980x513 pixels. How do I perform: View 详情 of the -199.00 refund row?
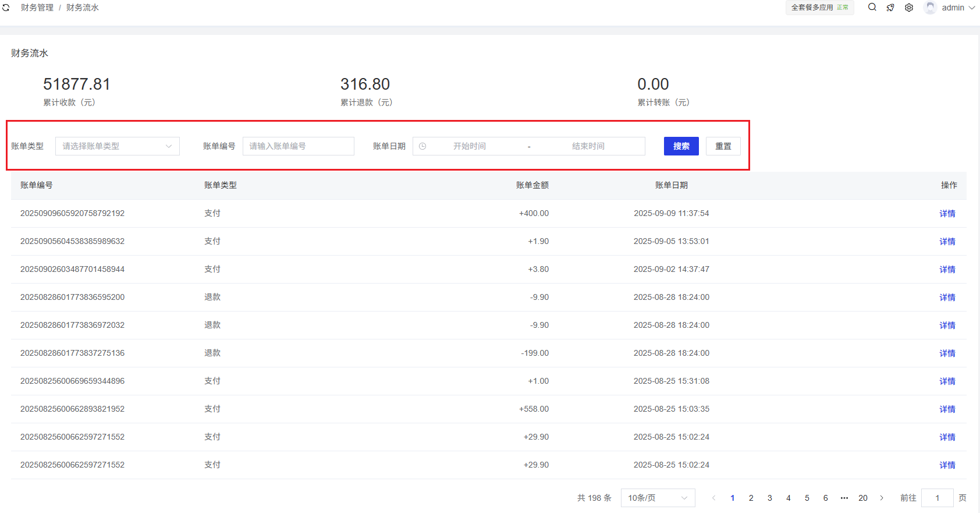(947, 353)
